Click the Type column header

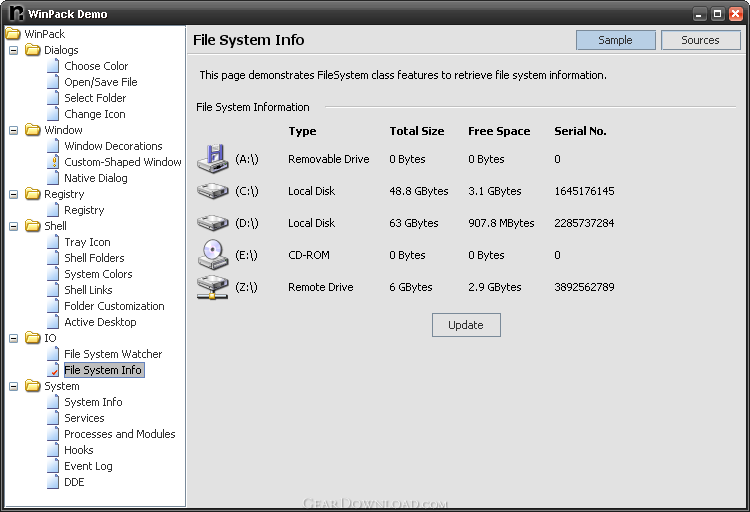click(x=302, y=131)
